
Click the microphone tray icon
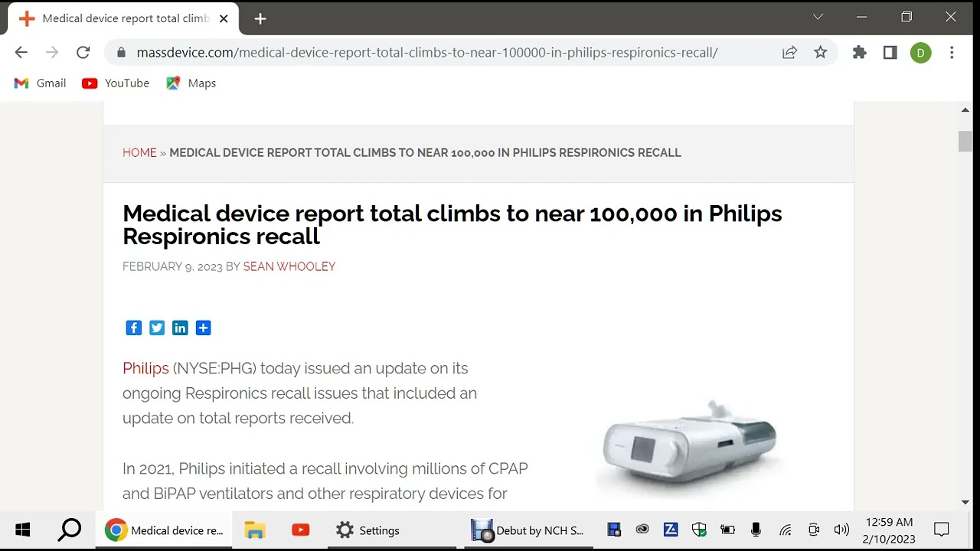coord(756,530)
